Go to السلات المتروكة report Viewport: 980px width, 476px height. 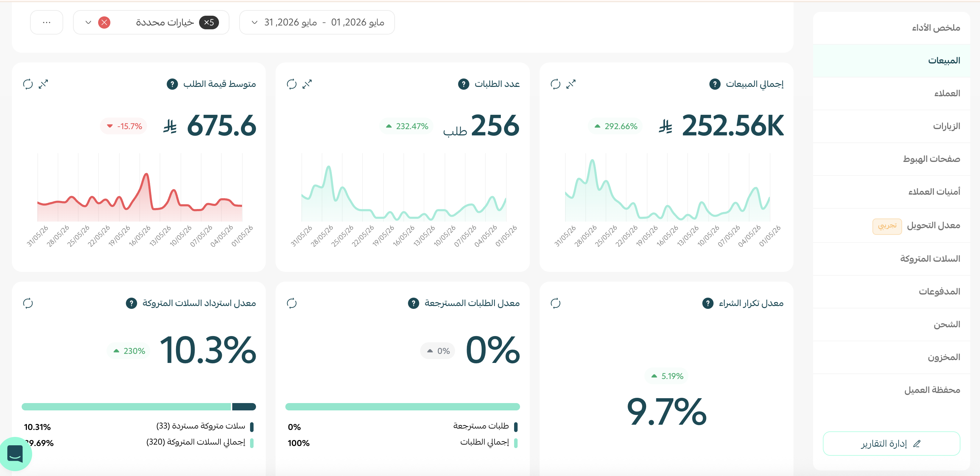(891, 259)
